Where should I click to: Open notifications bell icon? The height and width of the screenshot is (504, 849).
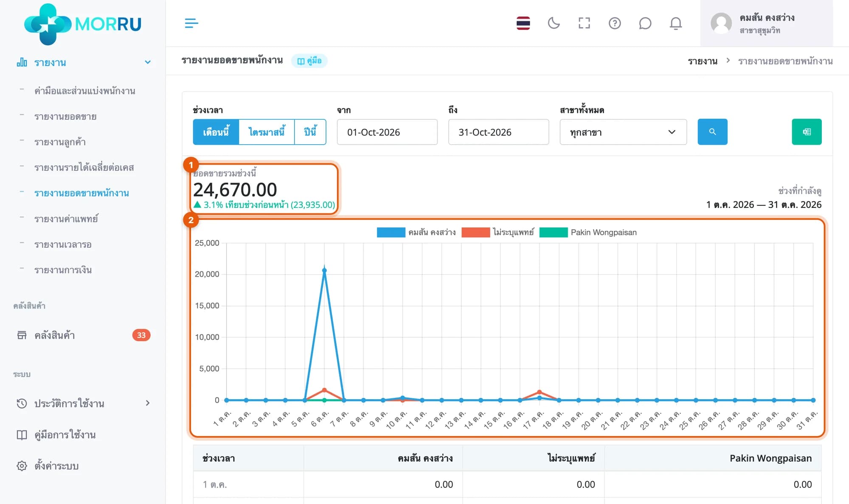[676, 23]
